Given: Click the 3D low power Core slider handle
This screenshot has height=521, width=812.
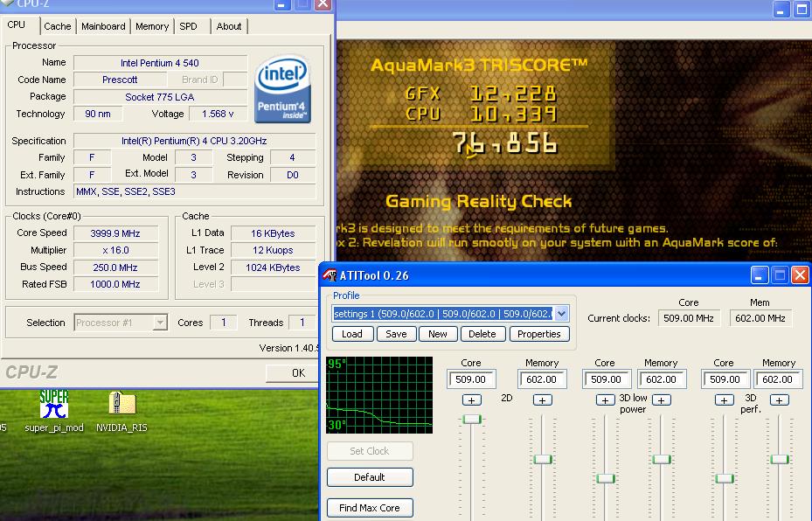Looking at the screenshot, I should [x=605, y=478].
